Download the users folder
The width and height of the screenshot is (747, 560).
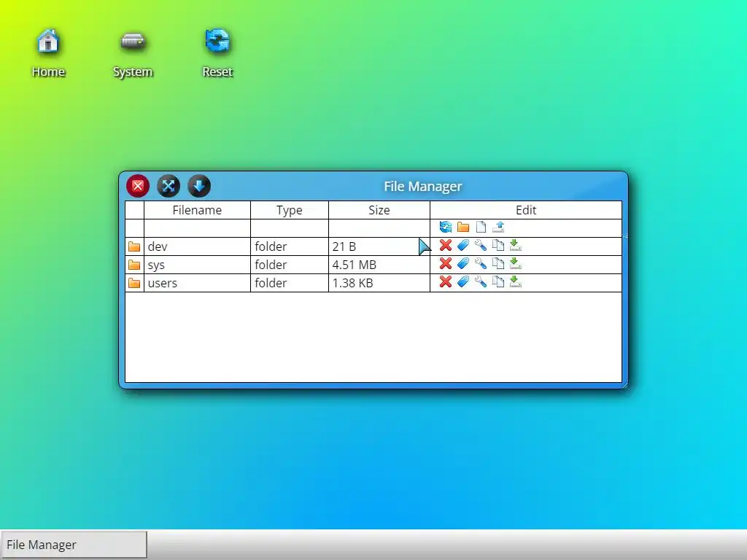tap(516, 281)
